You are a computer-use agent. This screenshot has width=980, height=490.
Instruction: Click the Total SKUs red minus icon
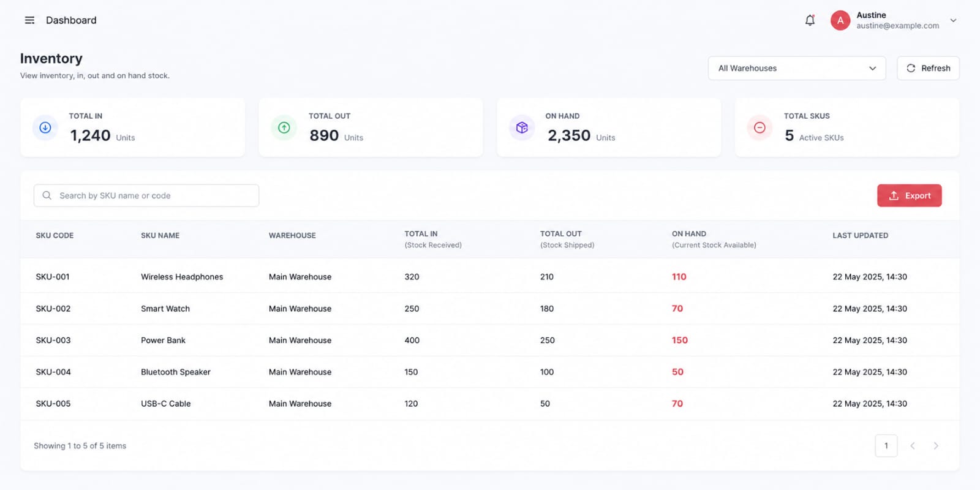(x=759, y=127)
